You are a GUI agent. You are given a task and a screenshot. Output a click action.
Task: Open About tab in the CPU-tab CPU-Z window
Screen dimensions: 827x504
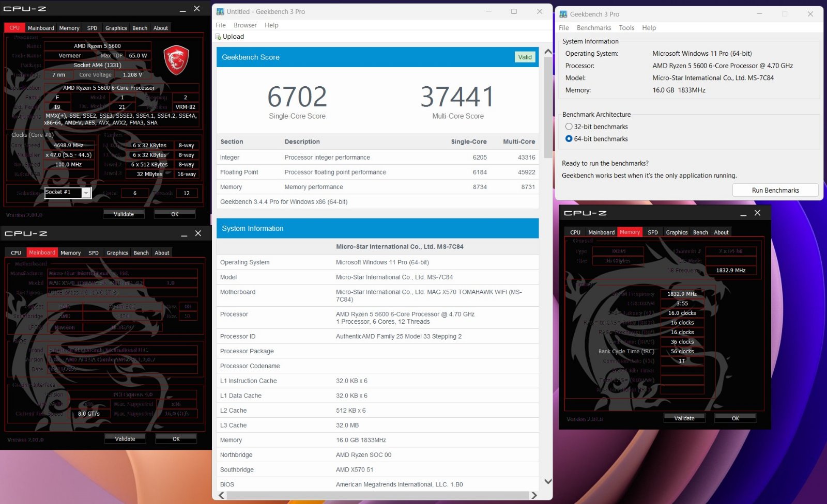coord(161,28)
